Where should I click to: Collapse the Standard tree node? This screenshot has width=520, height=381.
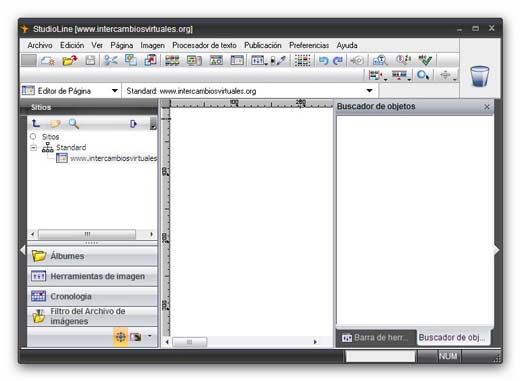coord(33,147)
